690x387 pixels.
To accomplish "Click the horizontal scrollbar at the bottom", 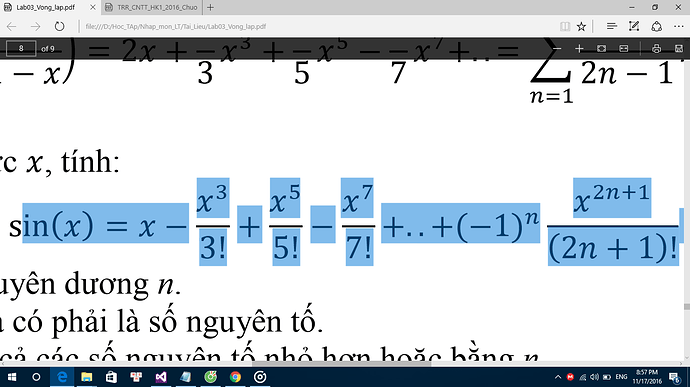I will (x=341, y=364).
